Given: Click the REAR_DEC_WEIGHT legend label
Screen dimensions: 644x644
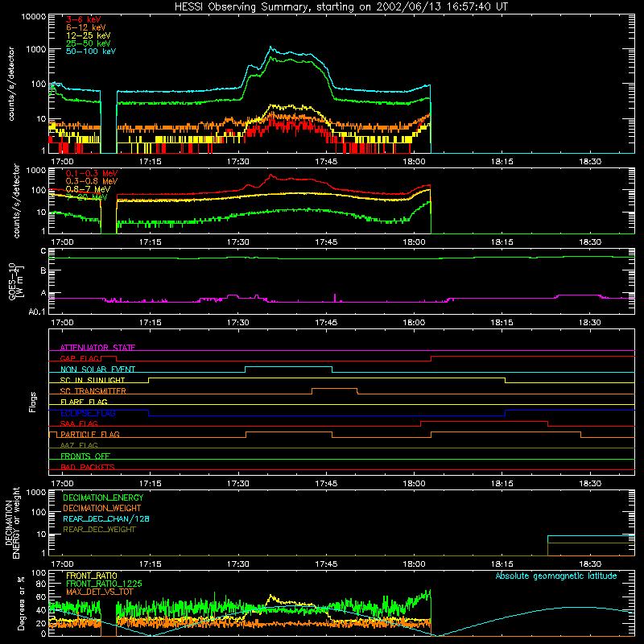Looking at the screenshot, I should [x=99, y=530].
